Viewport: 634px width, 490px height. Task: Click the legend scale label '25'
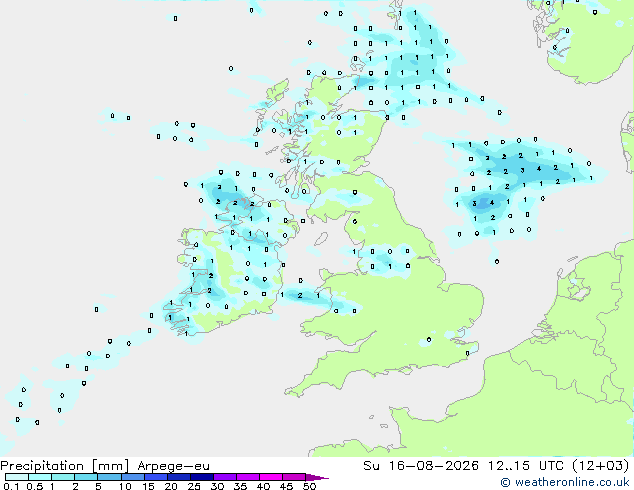click(x=194, y=486)
